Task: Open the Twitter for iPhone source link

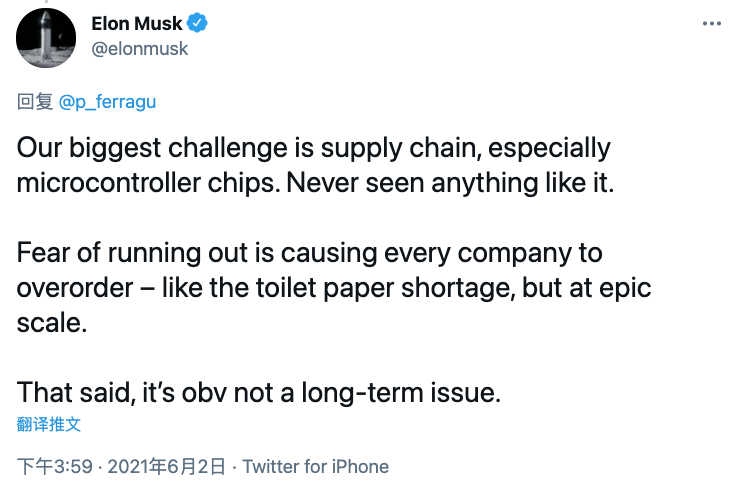Action: (x=315, y=466)
